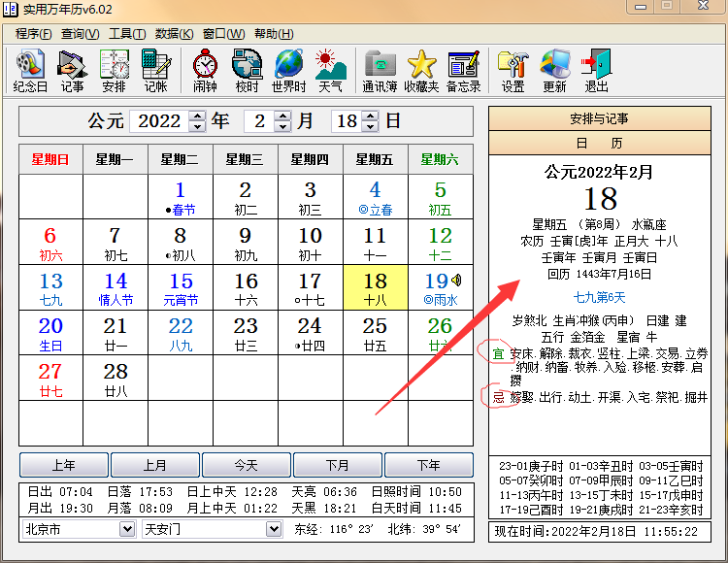Click the 天气 weather icon
The image size is (728, 563).
pos(330,70)
